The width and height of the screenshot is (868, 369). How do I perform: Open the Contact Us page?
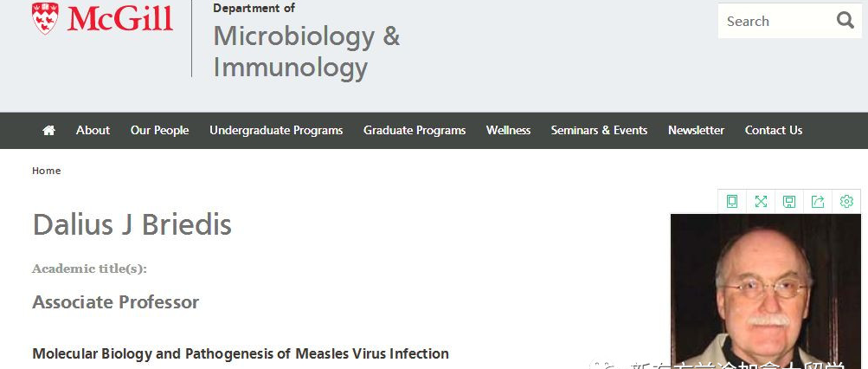[x=774, y=130]
